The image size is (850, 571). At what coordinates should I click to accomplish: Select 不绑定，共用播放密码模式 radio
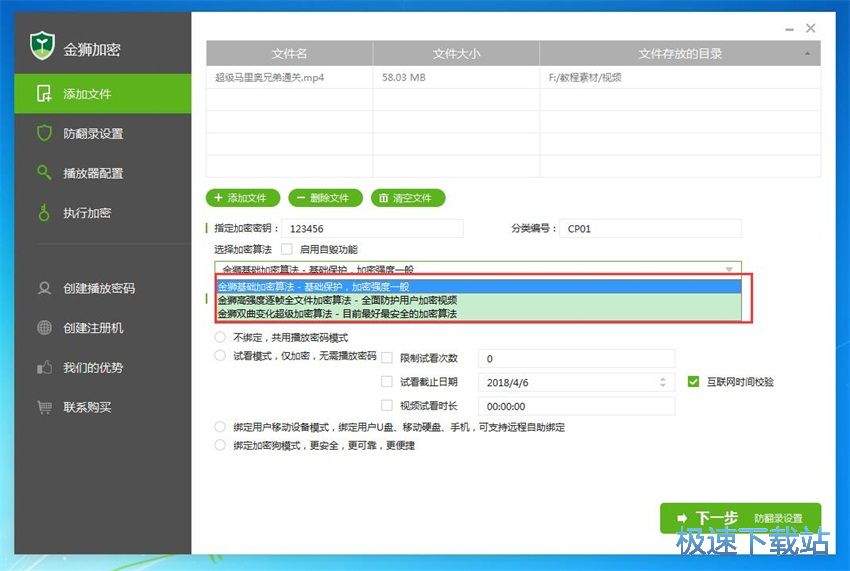tap(220, 337)
